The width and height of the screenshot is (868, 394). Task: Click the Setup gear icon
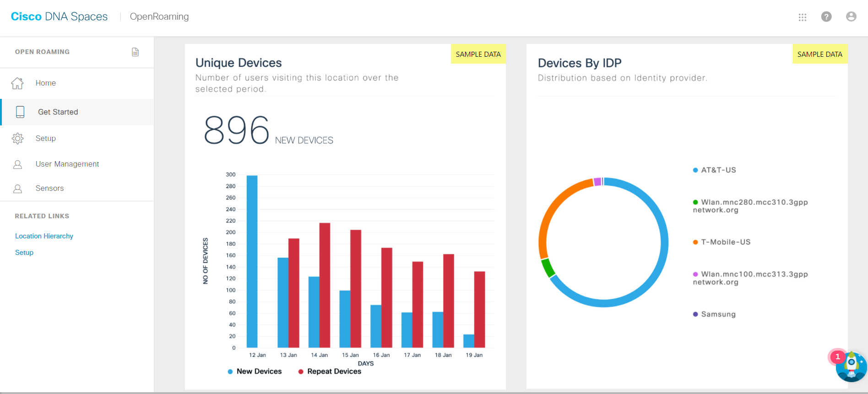tap(17, 138)
